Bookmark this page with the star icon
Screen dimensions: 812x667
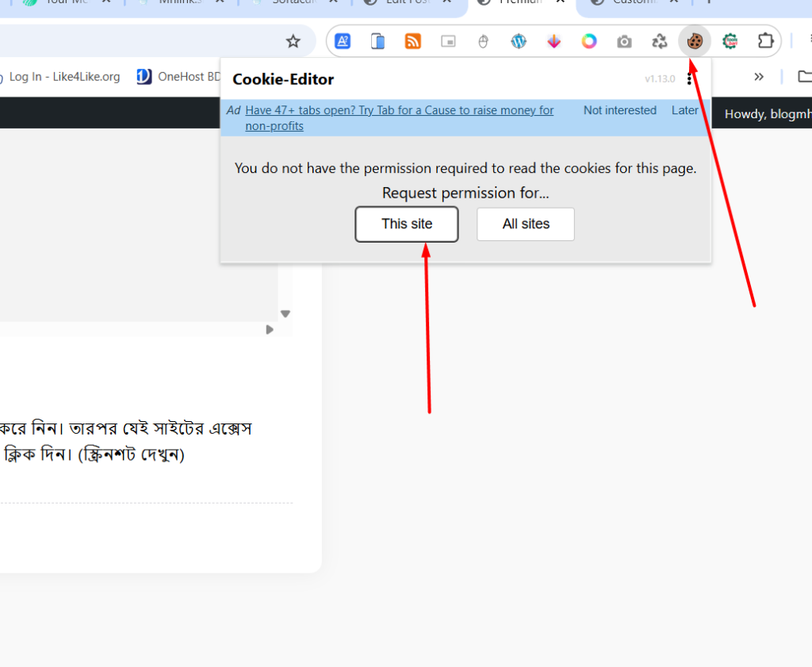(293, 41)
